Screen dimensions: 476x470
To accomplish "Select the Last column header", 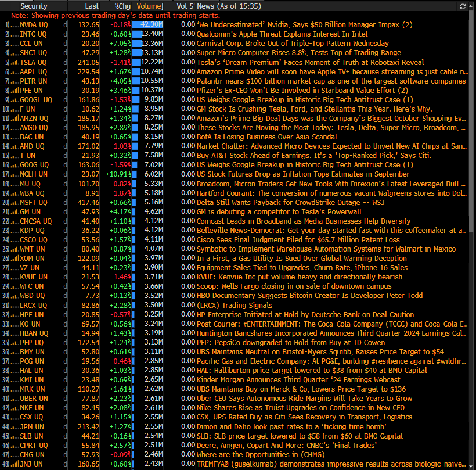I will (91, 6).
